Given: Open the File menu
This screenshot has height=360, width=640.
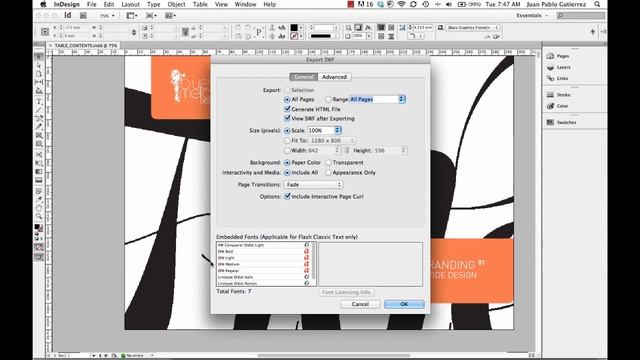Looking at the screenshot, I should pos(91,4).
